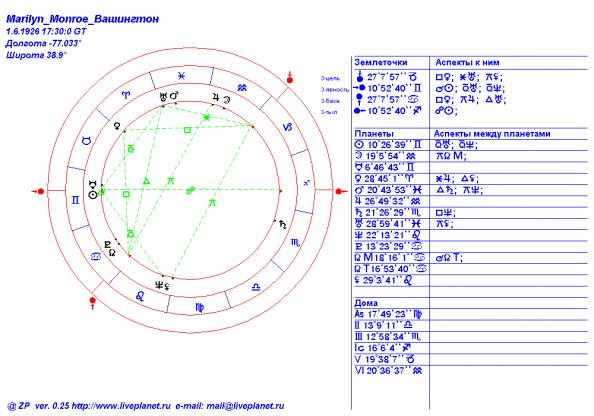Select the red marker on the chart's right axis
594x416 pixels.
pyautogui.click(x=341, y=191)
